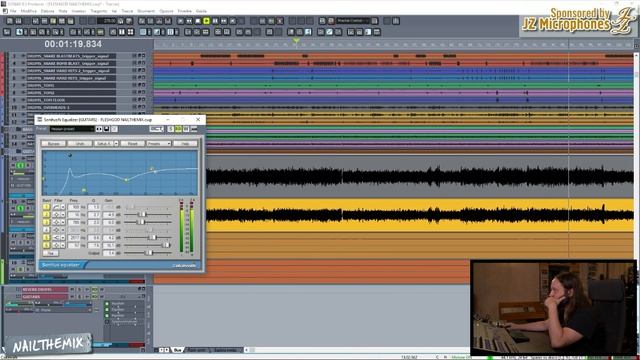This screenshot has height=360, width=640.
Task: Click Bypass in the Sonitus Equalizer
Action: 53,144
